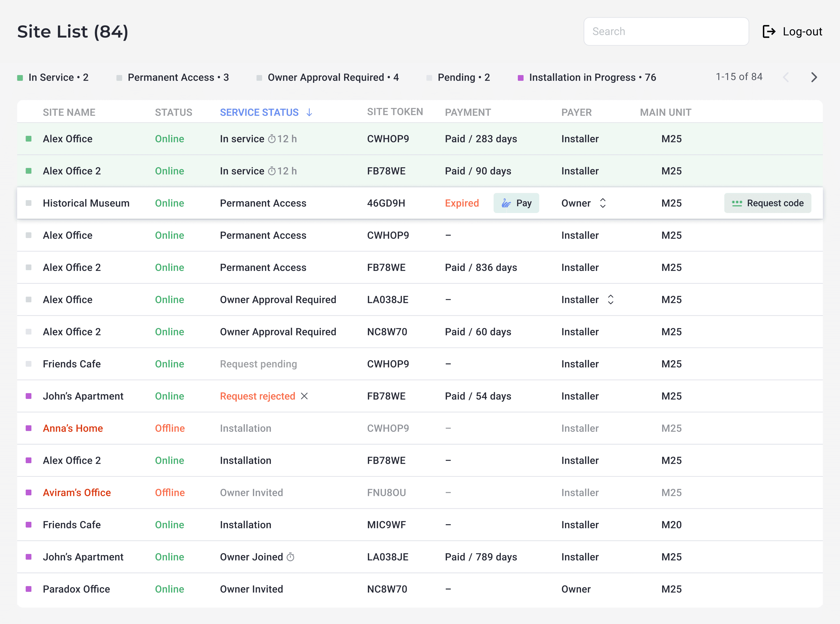The width and height of the screenshot is (840, 624).
Task: Open Owner payer dropdown for Historical Museum
Action: point(603,203)
